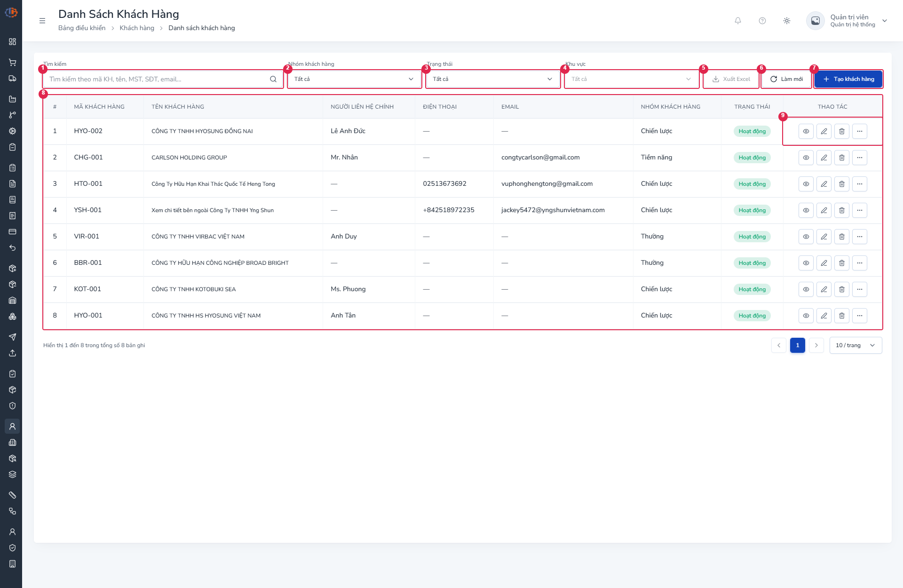Open the delivery truck sidebar icon
The height and width of the screenshot is (588, 903).
coord(13,78)
